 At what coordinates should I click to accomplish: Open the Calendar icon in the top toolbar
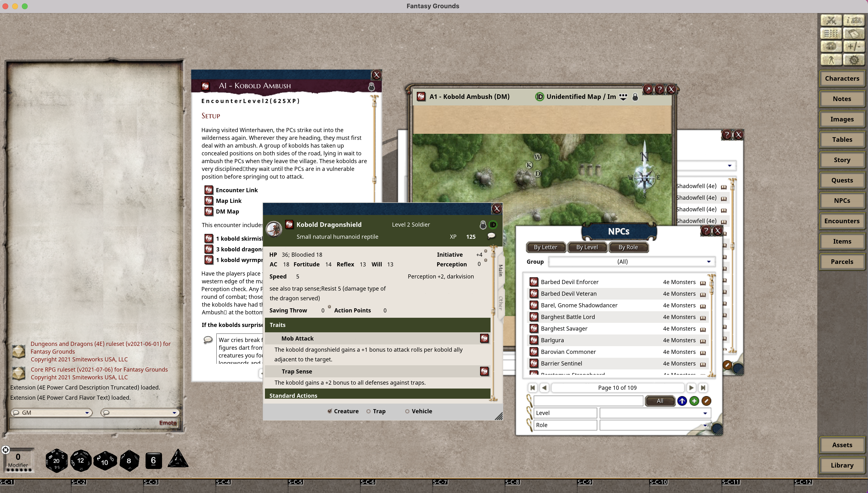(x=853, y=33)
